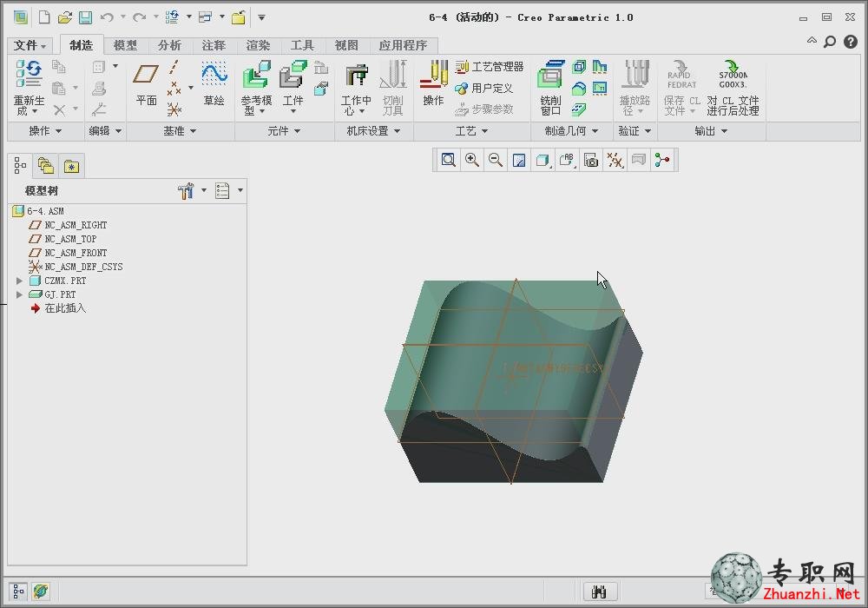This screenshot has width=868, height=608.
Task: Select NC_ASM_RIGHT datum plane
Action: 76,225
